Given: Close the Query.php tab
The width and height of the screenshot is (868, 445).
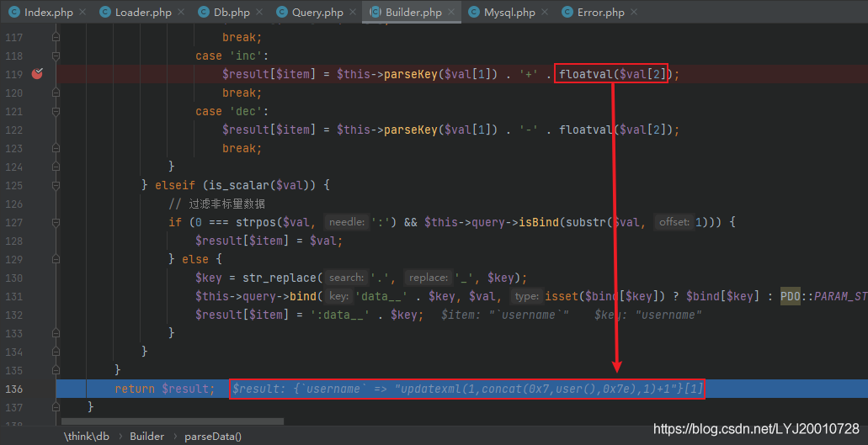Looking at the screenshot, I should (x=352, y=12).
